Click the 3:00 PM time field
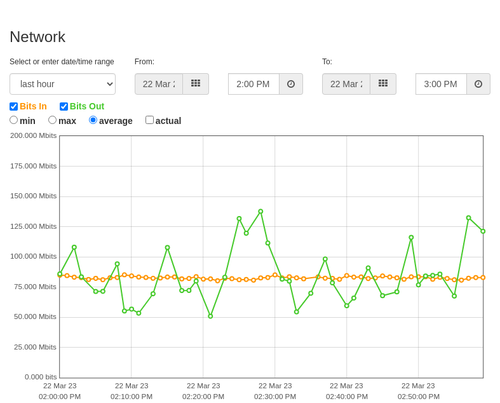 click(x=441, y=84)
